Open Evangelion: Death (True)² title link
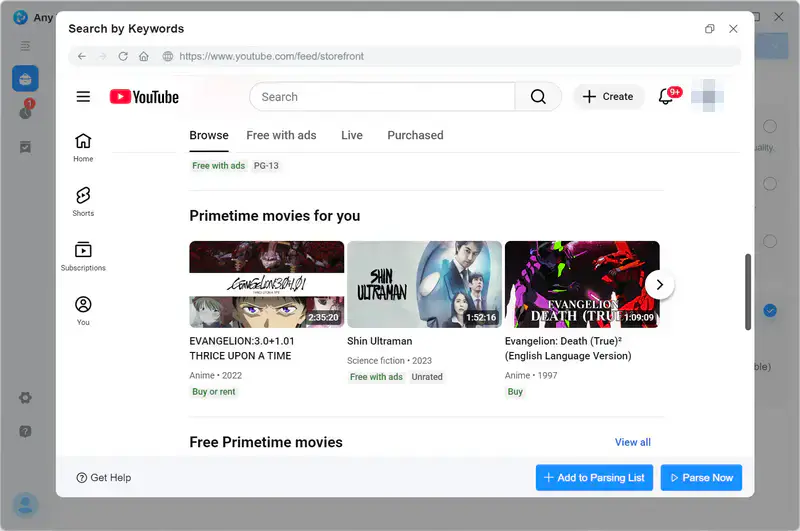Screen dimensions: 800x531 pyautogui.click(x=568, y=348)
